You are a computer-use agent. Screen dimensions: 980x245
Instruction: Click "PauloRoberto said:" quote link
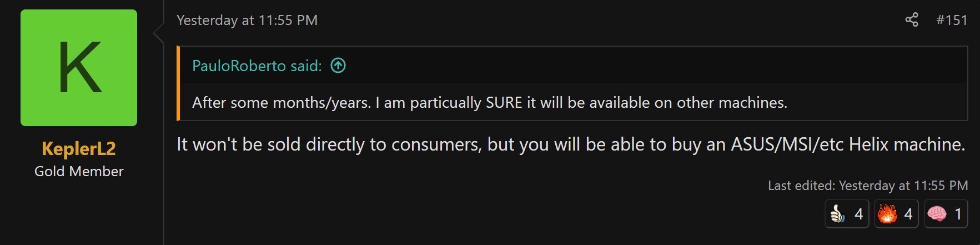[257, 66]
